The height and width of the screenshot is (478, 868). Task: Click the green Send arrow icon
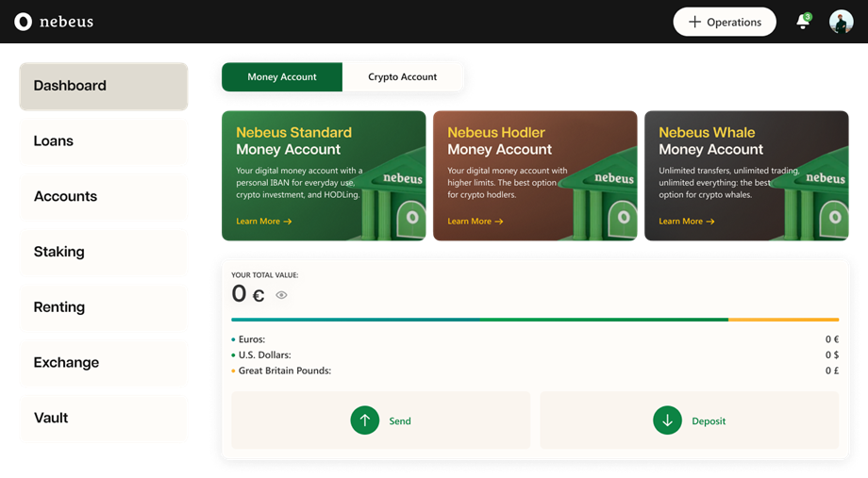(x=365, y=420)
